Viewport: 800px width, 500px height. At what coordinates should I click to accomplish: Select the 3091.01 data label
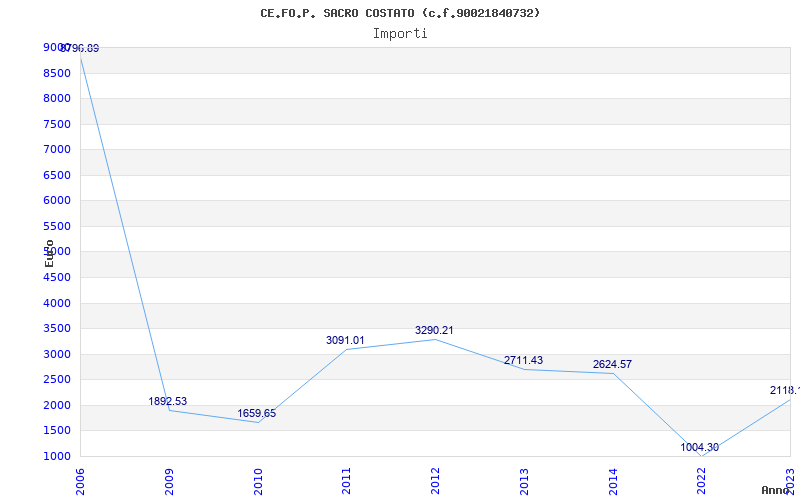(345, 340)
